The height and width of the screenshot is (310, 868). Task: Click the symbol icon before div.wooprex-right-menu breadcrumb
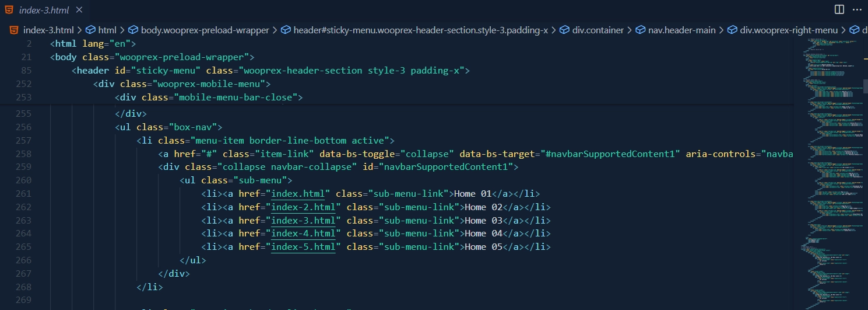pos(732,30)
